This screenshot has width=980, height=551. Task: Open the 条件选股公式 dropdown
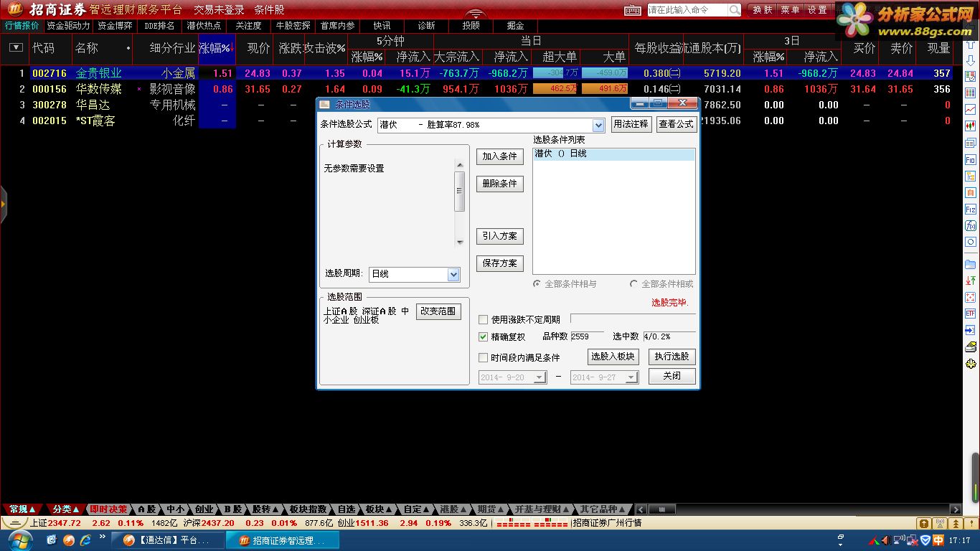(599, 125)
